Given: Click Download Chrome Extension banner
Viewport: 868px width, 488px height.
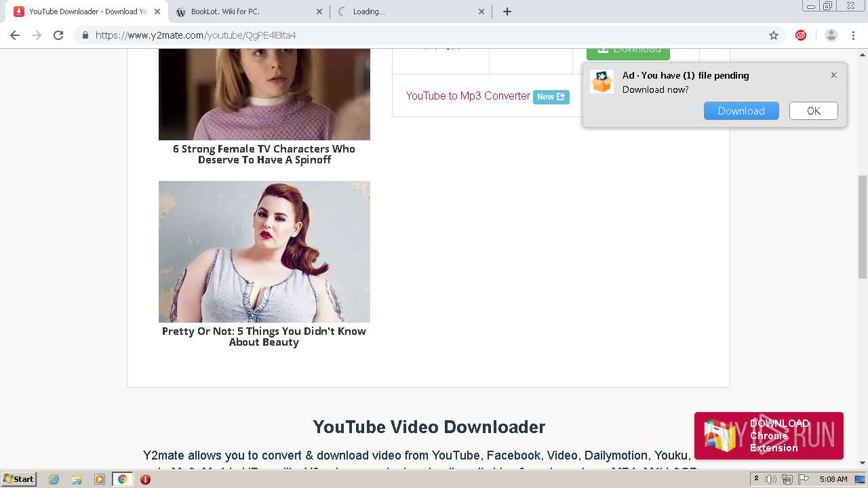Looking at the screenshot, I should tap(768, 436).
